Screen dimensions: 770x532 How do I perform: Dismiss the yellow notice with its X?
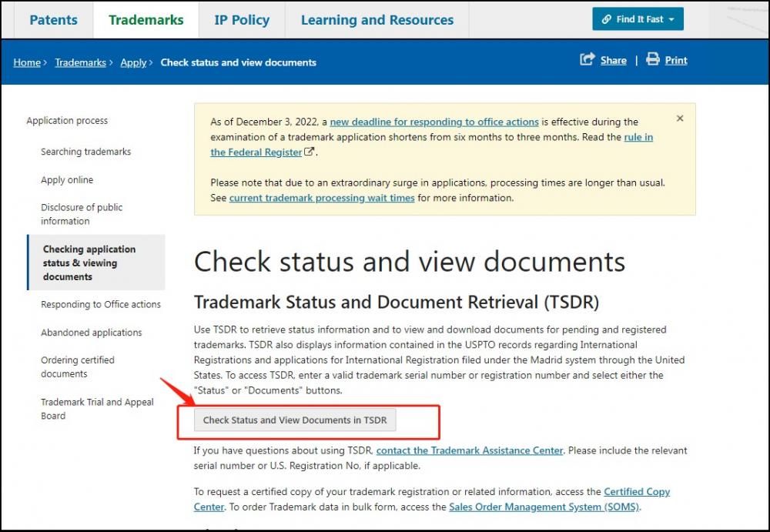(x=680, y=119)
